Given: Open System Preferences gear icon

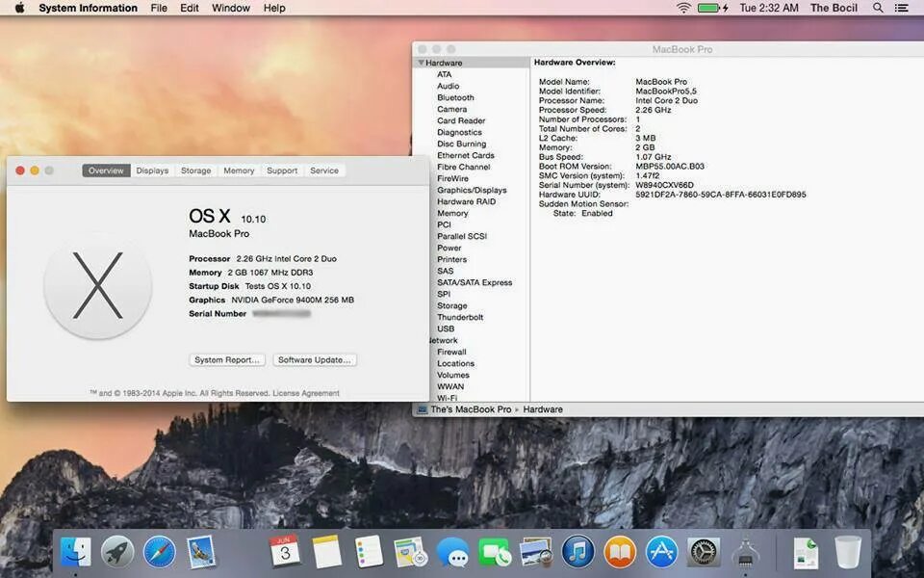Looking at the screenshot, I should pos(704,552).
